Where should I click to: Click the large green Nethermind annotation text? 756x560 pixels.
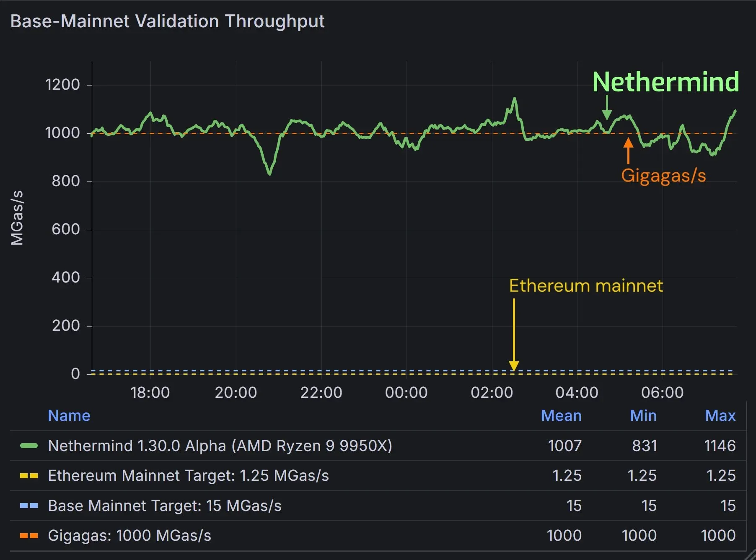coord(665,82)
